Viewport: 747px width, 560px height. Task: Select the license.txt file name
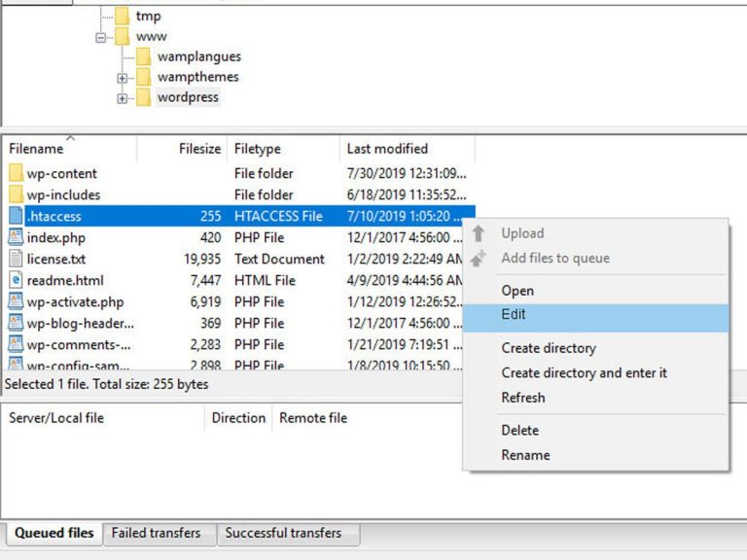click(x=56, y=259)
